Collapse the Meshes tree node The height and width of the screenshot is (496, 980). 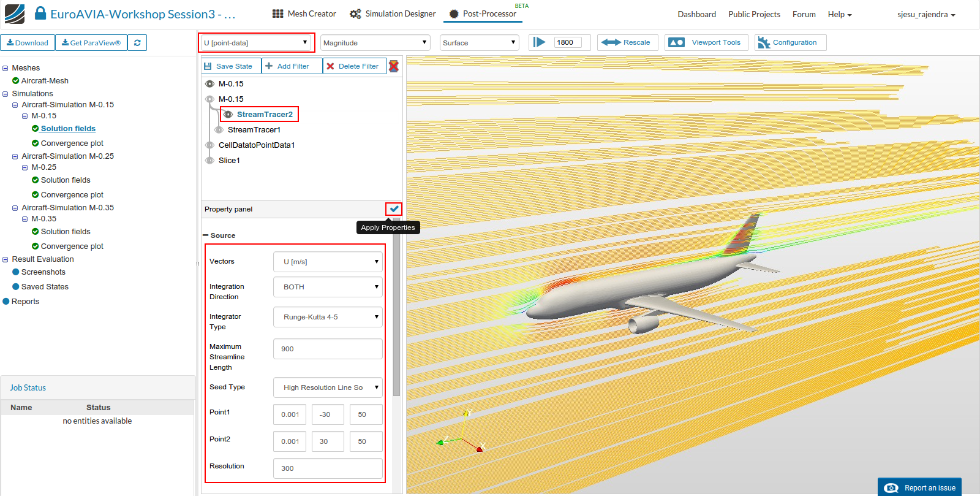coord(5,68)
